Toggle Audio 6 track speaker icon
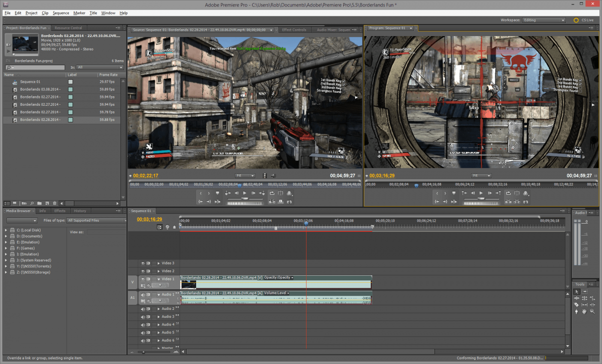 pos(143,340)
